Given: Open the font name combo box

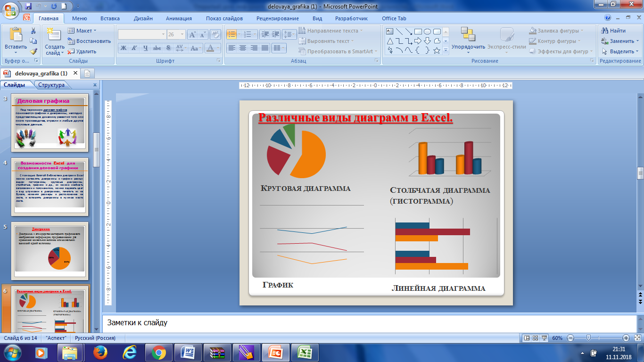Looking at the screenshot, I should [142, 34].
